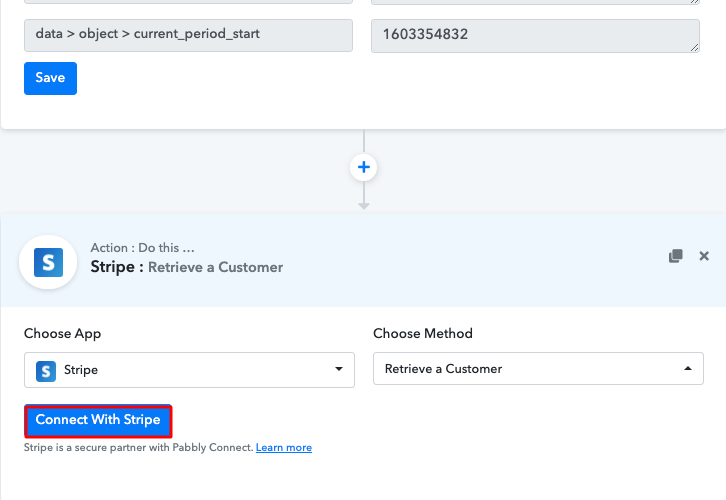The width and height of the screenshot is (726, 500).
Task: Click the 1603354832 value field
Action: 535,36
